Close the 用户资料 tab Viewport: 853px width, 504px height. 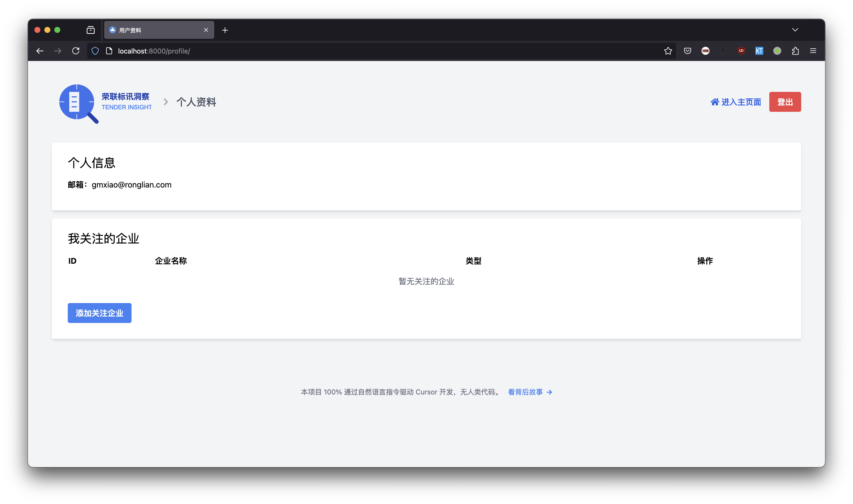206,30
